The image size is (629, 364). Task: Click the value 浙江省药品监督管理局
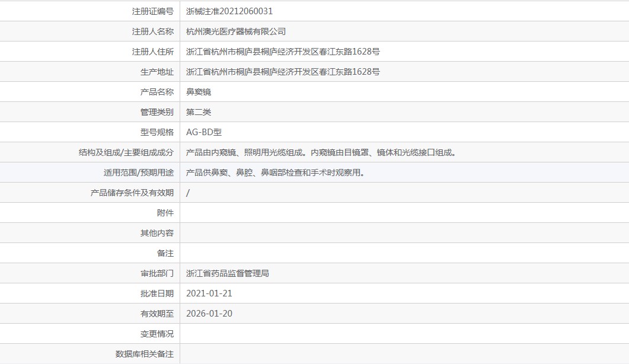point(228,273)
